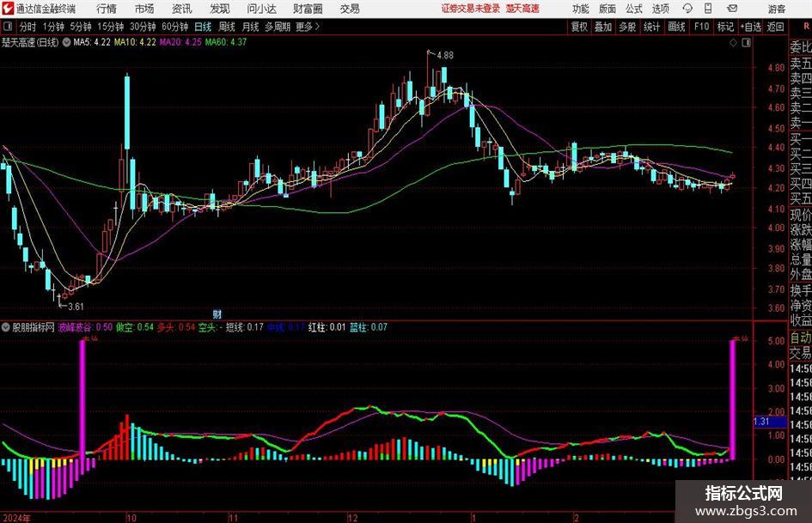Viewport: 812px width, 523px height.
Task: Select the 日线 daily period tab
Action: pos(203,27)
